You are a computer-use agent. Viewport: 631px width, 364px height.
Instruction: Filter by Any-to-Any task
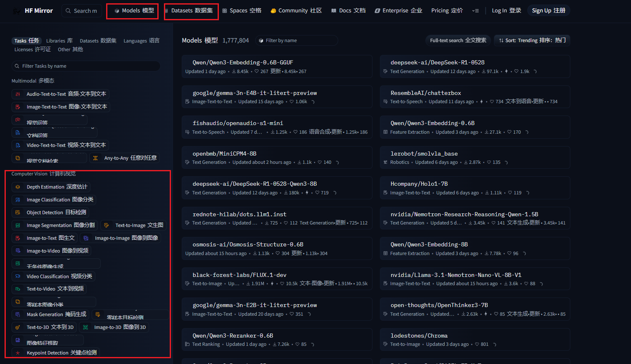125,158
